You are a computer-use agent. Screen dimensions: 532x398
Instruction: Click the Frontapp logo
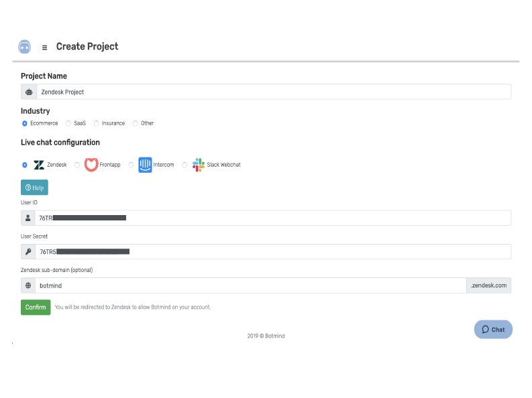[x=91, y=165]
